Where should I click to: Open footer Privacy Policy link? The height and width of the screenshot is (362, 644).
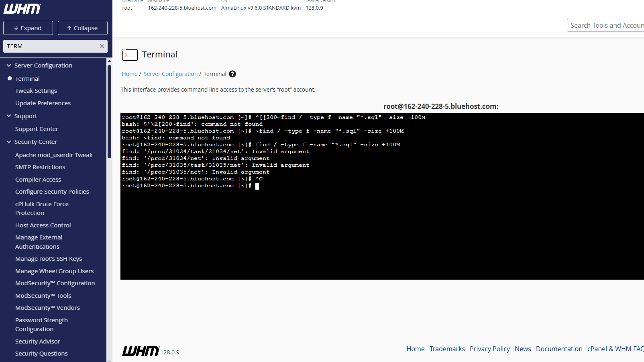click(490, 349)
